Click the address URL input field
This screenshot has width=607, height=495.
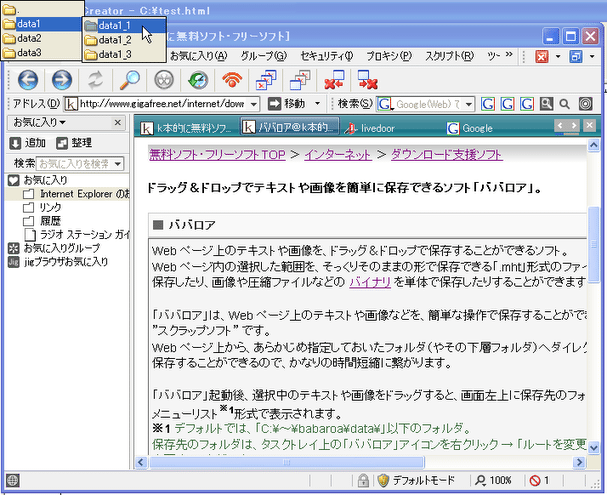(x=163, y=104)
